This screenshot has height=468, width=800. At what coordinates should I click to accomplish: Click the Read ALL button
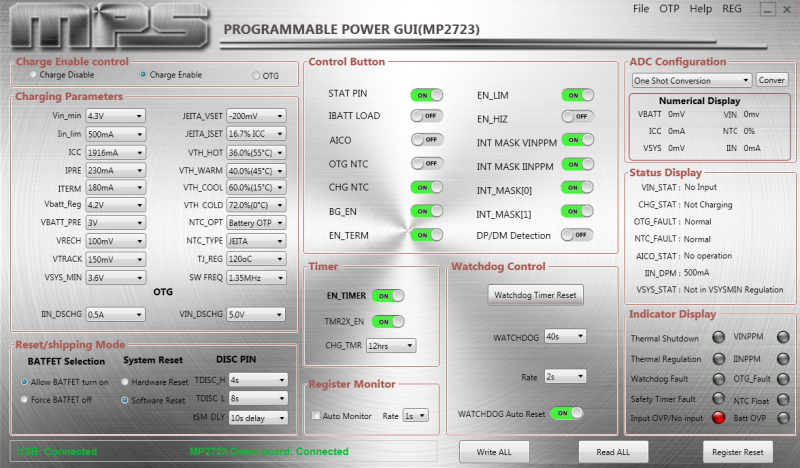[x=613, y=452]
